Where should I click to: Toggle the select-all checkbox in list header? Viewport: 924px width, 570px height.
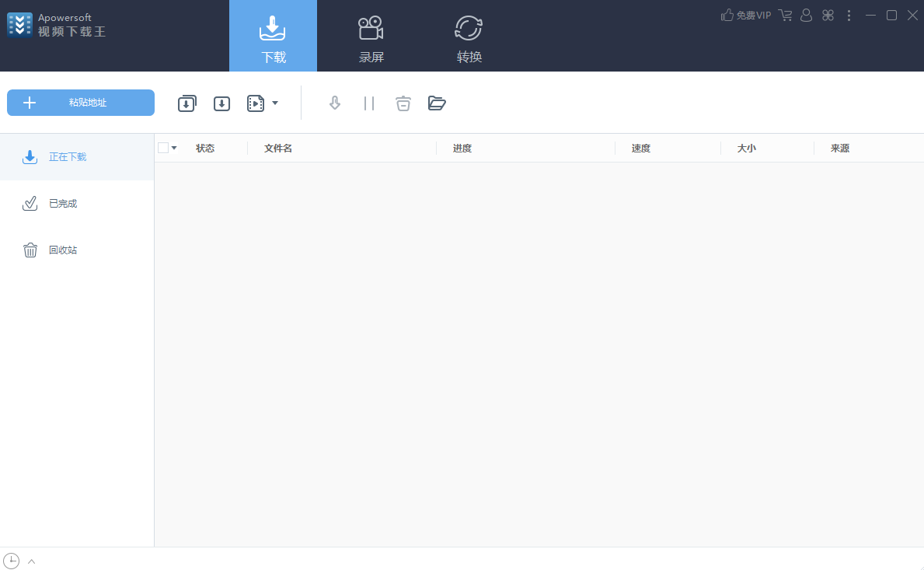[163, 148]
